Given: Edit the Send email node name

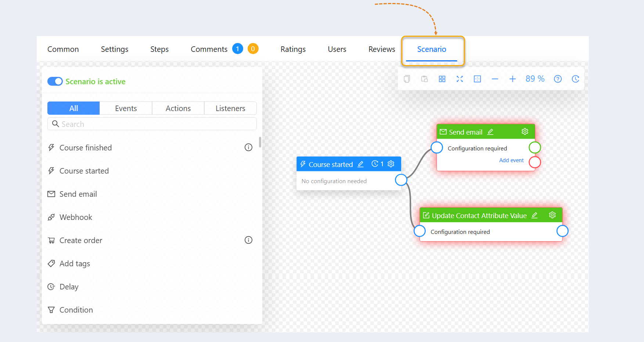Looking at the screenshot, I should pyautogui.click(x=490, y=132).
